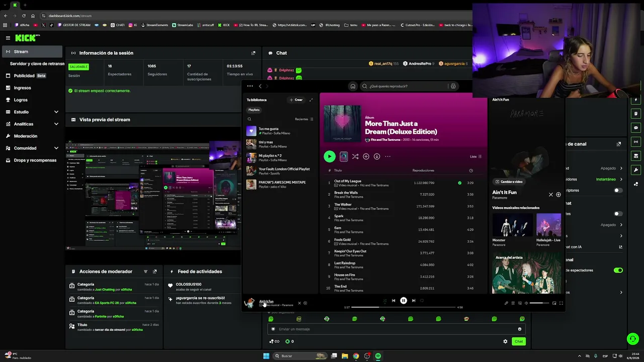
Task: Add Ain't It Fun to library from panel
Action: click(558, 195)
